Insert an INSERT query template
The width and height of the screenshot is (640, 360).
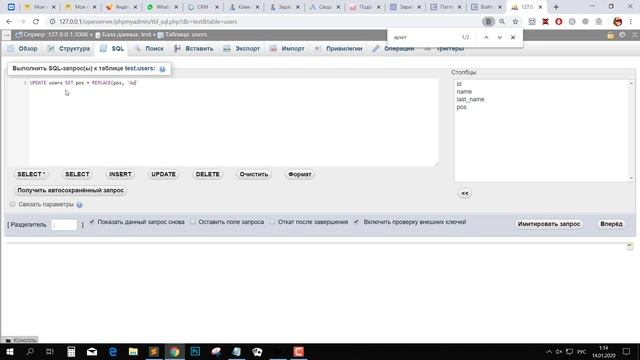click(x=120, y=174)
